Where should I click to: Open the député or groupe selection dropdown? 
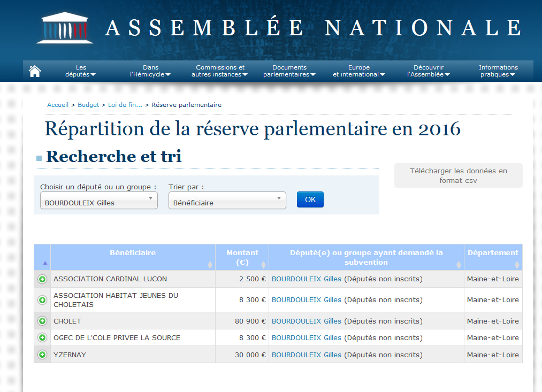99,201
